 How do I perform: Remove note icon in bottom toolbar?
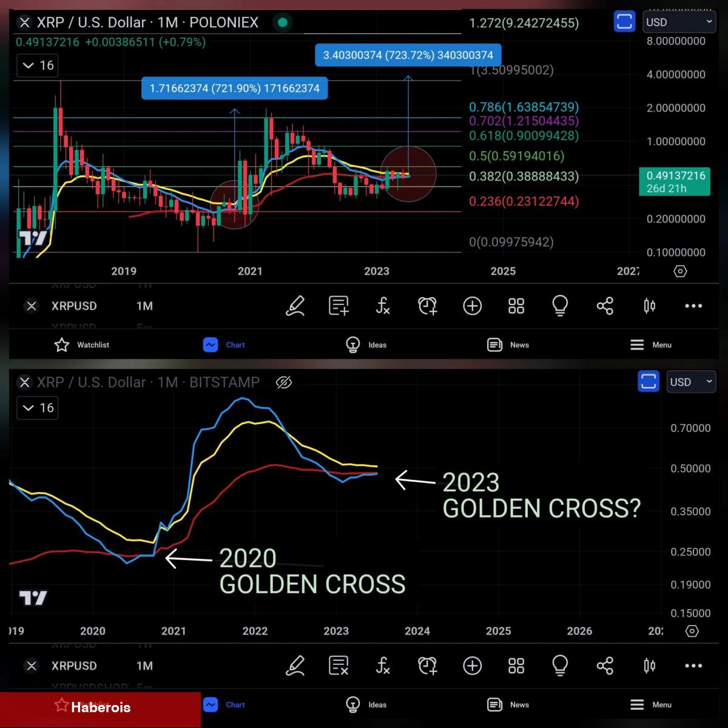(x=339, y=666)
